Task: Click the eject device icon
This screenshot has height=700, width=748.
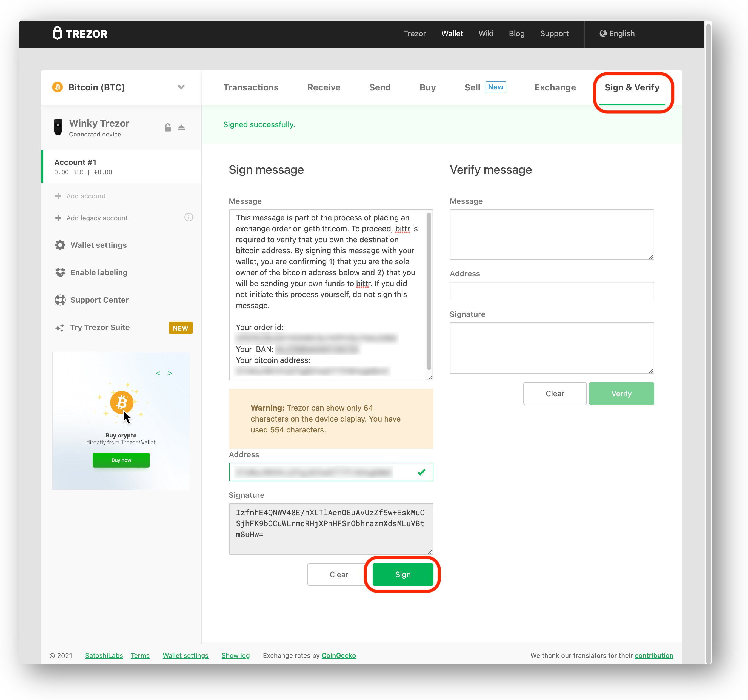Action: [181, 127]
